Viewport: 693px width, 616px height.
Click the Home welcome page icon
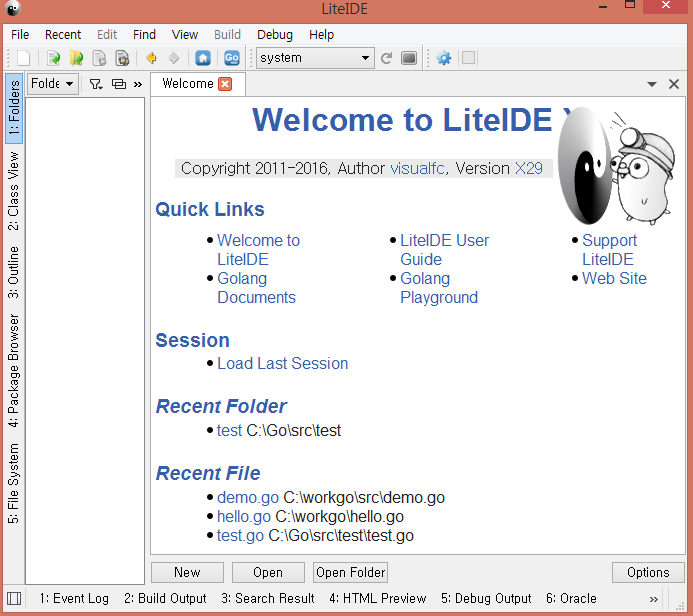pos(203,58)
